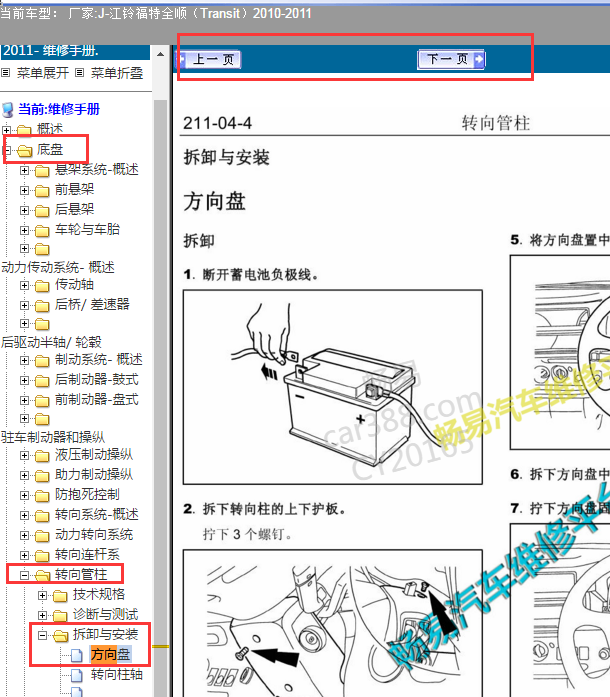This screenshot has width=610, height=697.
Task: Go to next page with 下一页 button
Action: [x=451, y=59]
